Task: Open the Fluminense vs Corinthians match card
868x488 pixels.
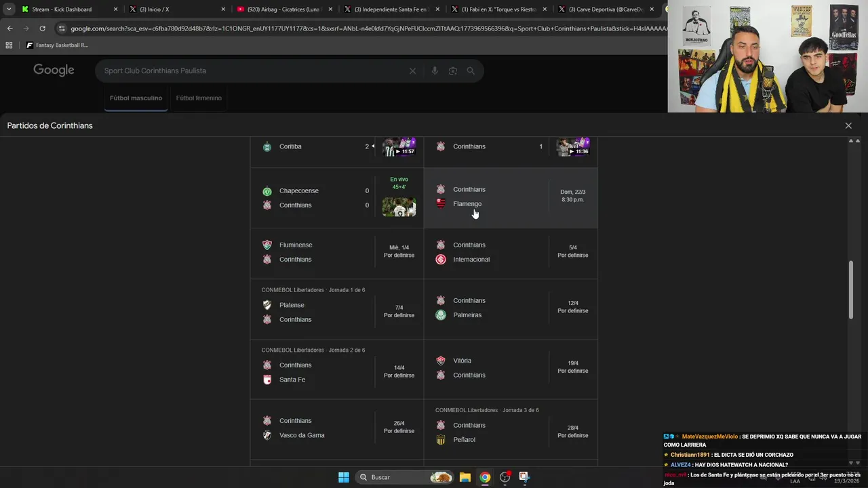Action: (x=337, y=252)
